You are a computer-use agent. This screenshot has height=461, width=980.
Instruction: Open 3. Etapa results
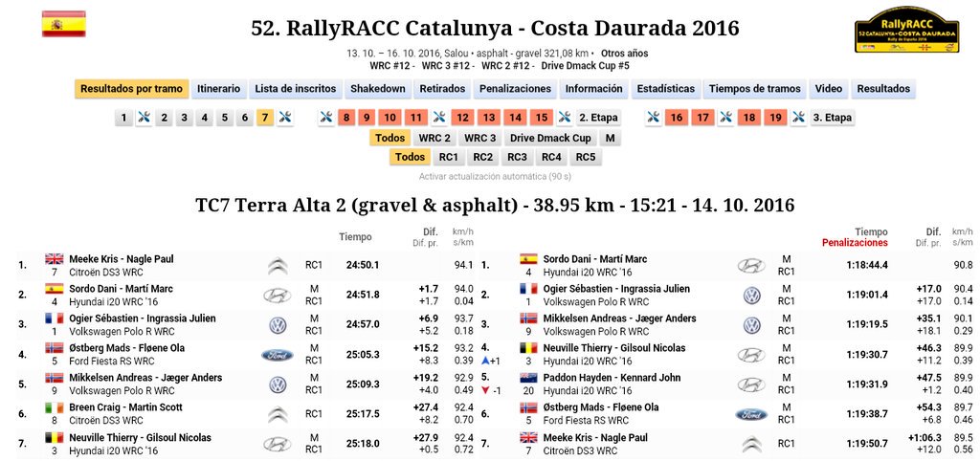pos(832,118)
